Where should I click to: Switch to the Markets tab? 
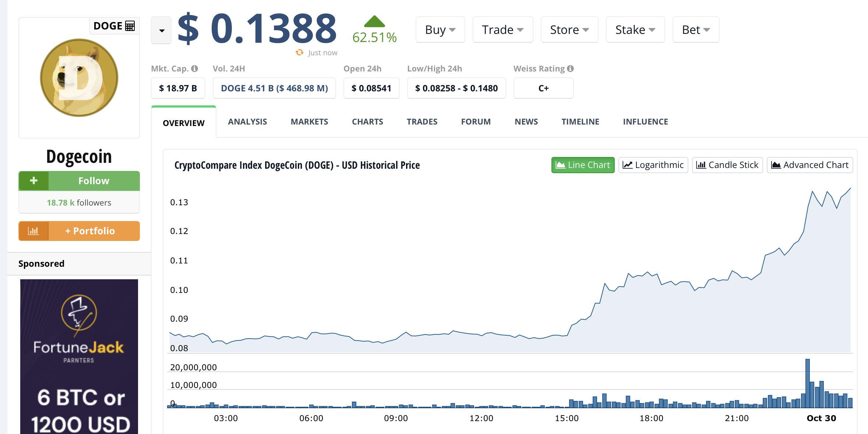click(310, 122)
